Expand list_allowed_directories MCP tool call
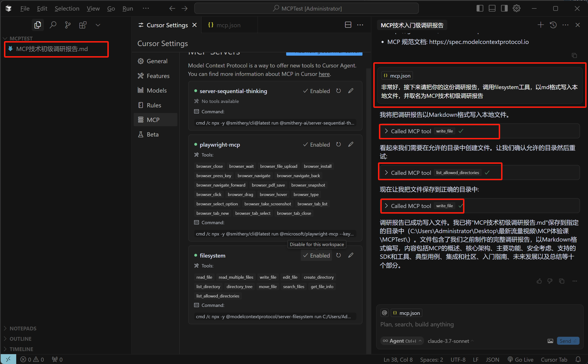This screenshot has height=364, width=588. 386,172
